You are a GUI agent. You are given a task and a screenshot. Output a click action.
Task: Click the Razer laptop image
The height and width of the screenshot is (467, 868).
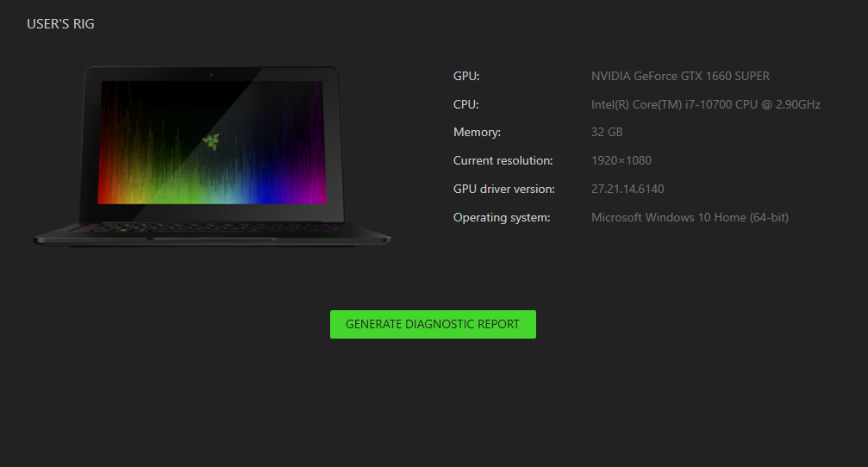coord(212,156)
